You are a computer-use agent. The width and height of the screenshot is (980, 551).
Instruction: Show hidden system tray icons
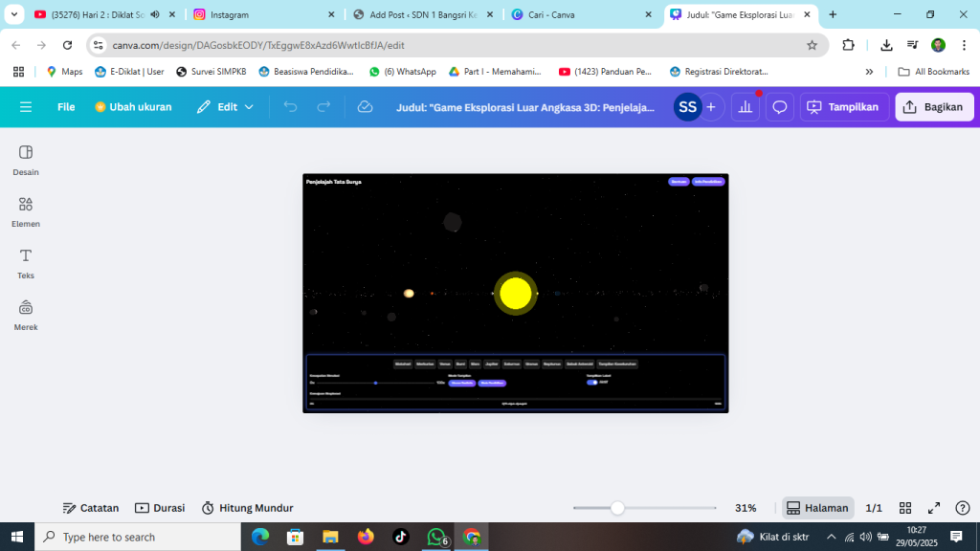coord(831,537)
